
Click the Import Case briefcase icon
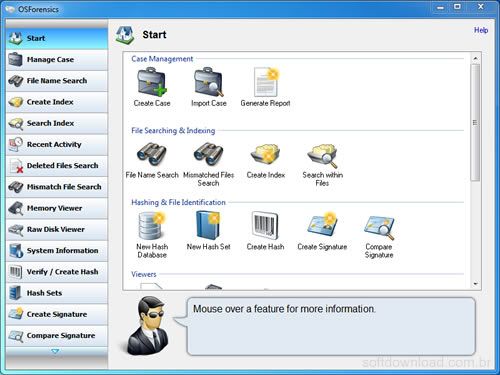point(209,82)
